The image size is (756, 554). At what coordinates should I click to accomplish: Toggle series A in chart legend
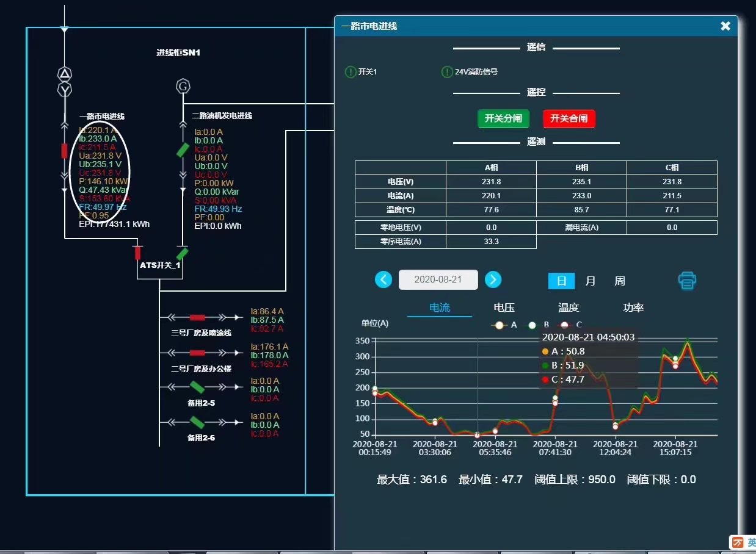(x=504, y=325)
